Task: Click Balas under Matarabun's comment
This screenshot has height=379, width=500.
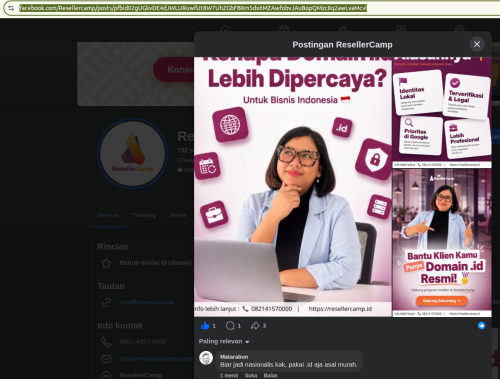Action: [270, 375]
